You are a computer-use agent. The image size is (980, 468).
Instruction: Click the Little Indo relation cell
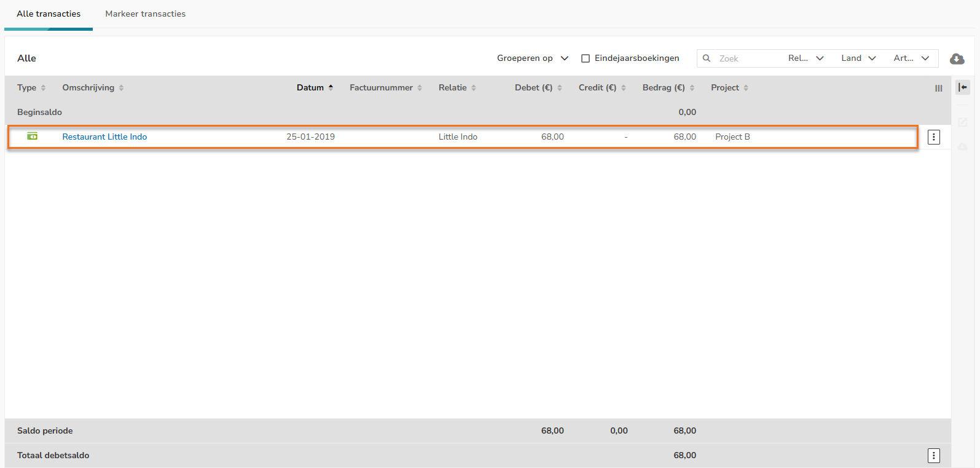[x=458, y=137]
